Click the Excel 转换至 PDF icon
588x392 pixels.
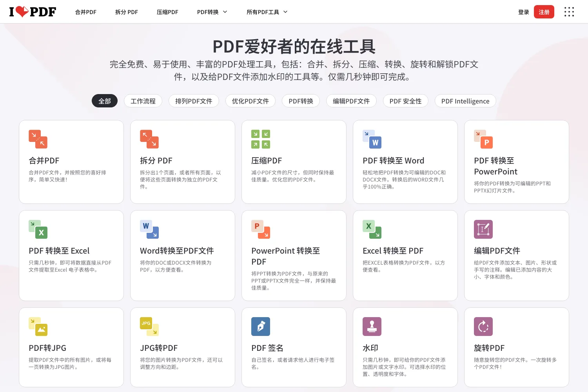coord(372,229)
